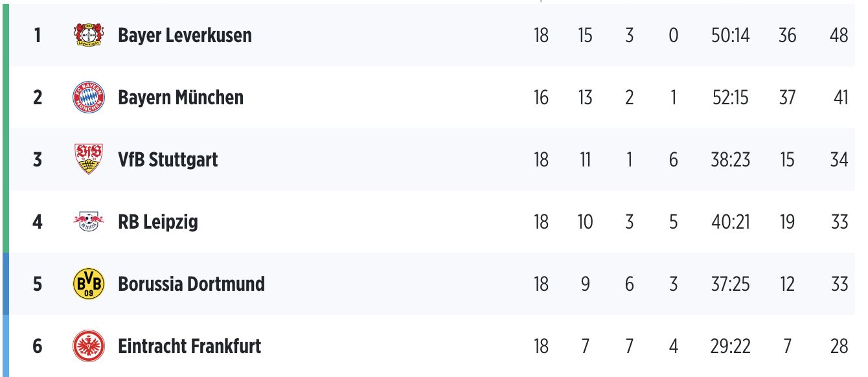Click the Bayer Leverkusen club crest
This screenshot has width=868, height=377.
tap(88, 35)
